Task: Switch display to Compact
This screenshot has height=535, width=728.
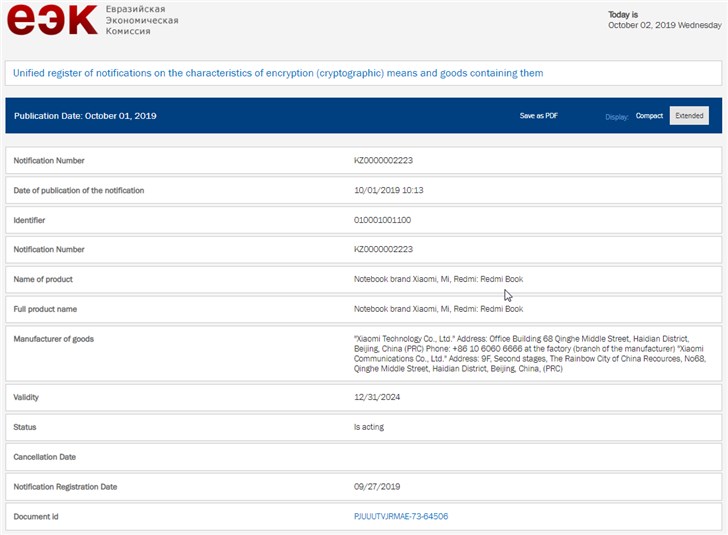Action: (x=649, y=116)
